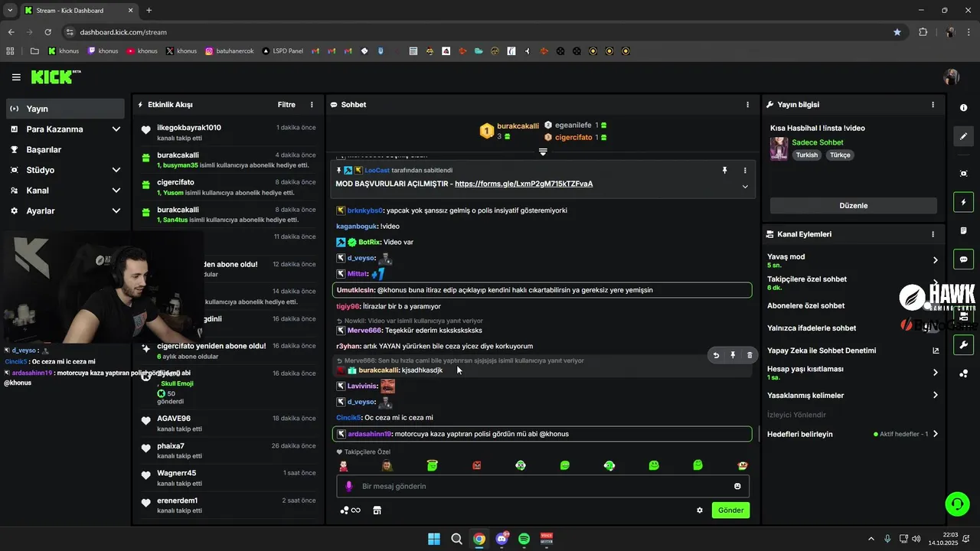Open Yayın bilgisi panel options menu

(x=933, y=105)
